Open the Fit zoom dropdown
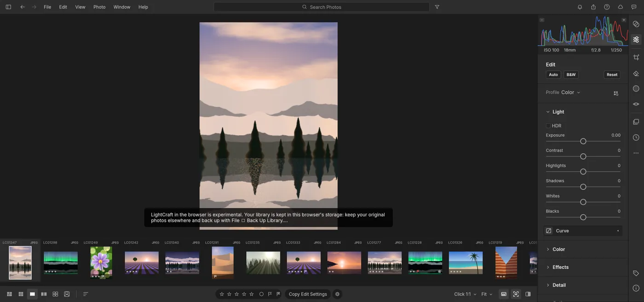This screenshot has height=302, width=644. 487,294
